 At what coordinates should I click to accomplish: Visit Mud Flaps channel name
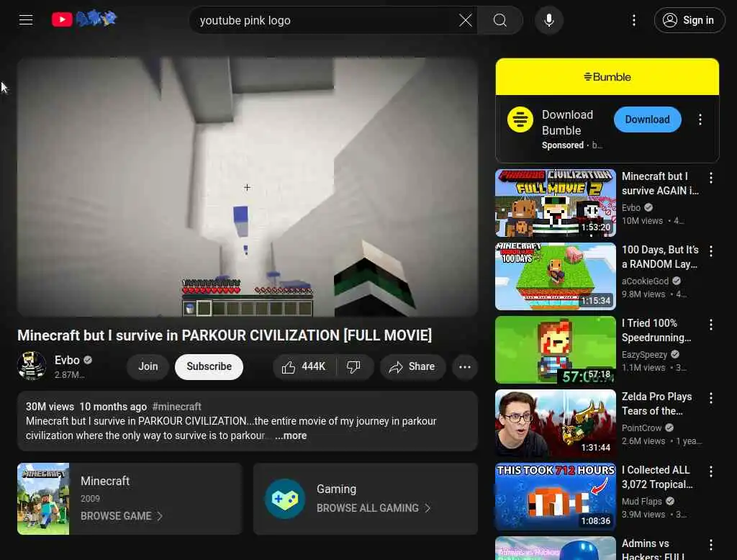[641, 501]
